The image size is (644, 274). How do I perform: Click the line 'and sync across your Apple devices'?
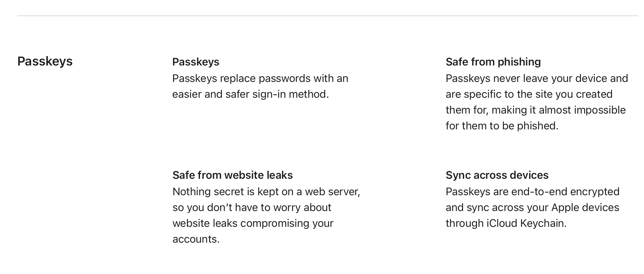pos(532,208)
